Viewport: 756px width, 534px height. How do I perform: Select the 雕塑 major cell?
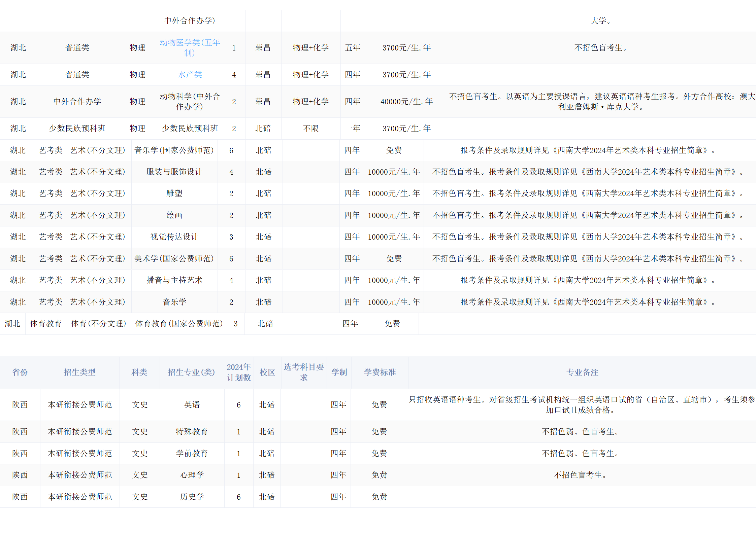pos(174,193)
